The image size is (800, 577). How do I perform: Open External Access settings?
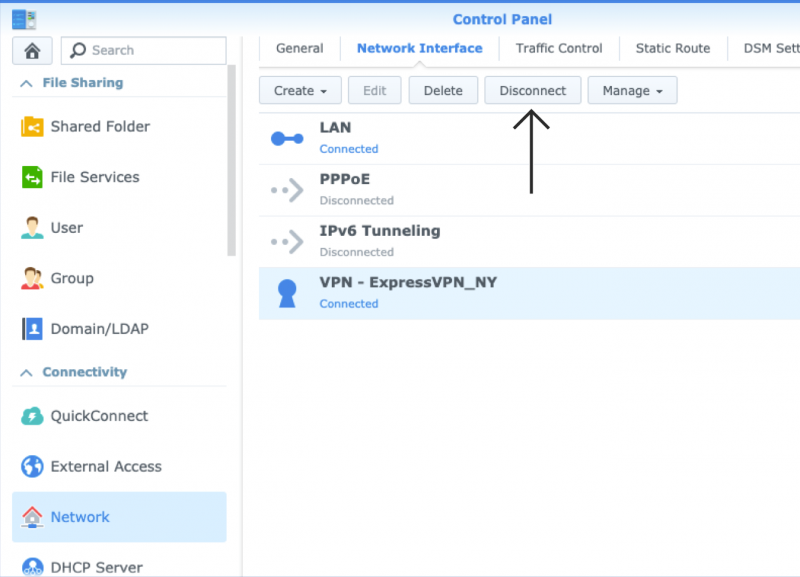(x=33, y=466)
